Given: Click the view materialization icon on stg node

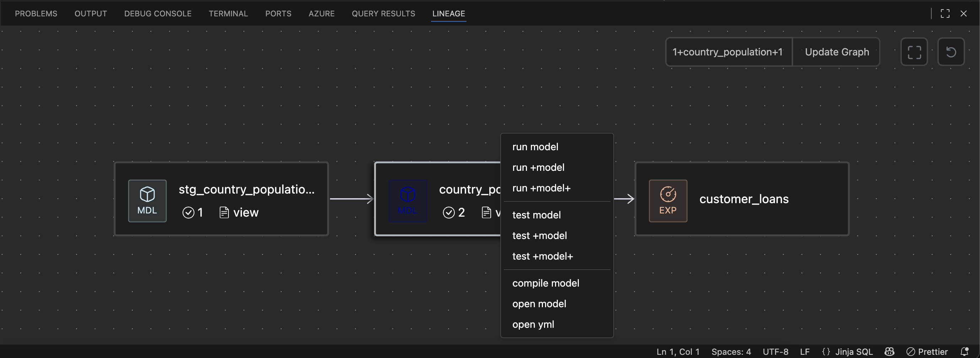Looking at the screenshot, I should coord(224,212).
